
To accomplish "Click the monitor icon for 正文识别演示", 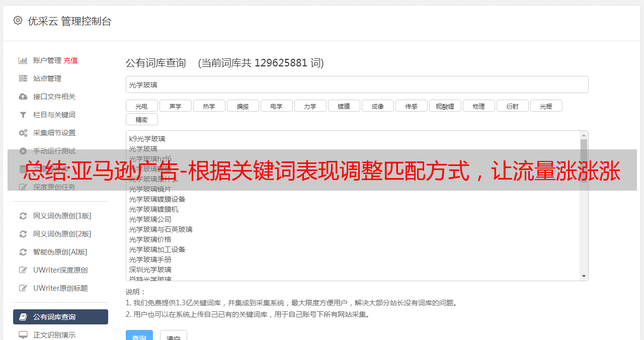I will pyautogui.click(x=23, y=335).
